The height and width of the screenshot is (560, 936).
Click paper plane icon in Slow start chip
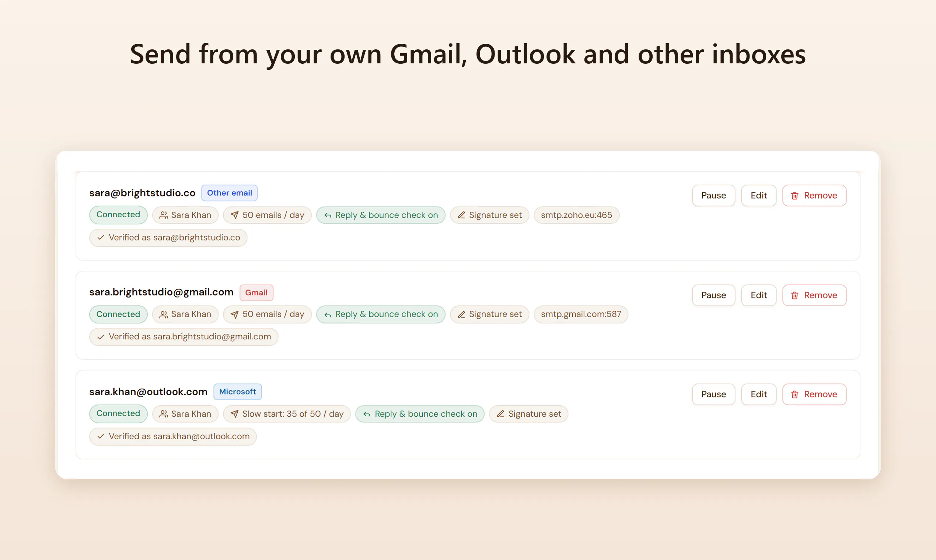[234, 414]
